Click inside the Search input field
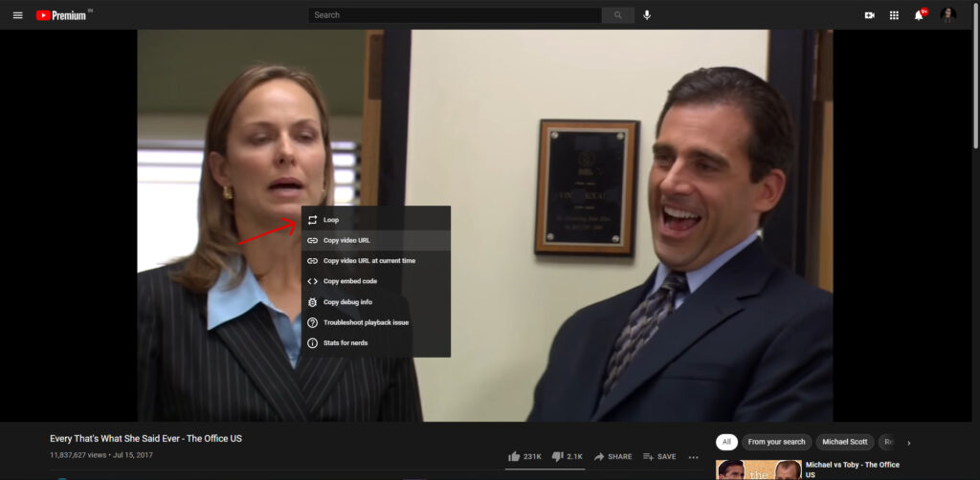Screen dimensions: 980x480 [455, 15]
